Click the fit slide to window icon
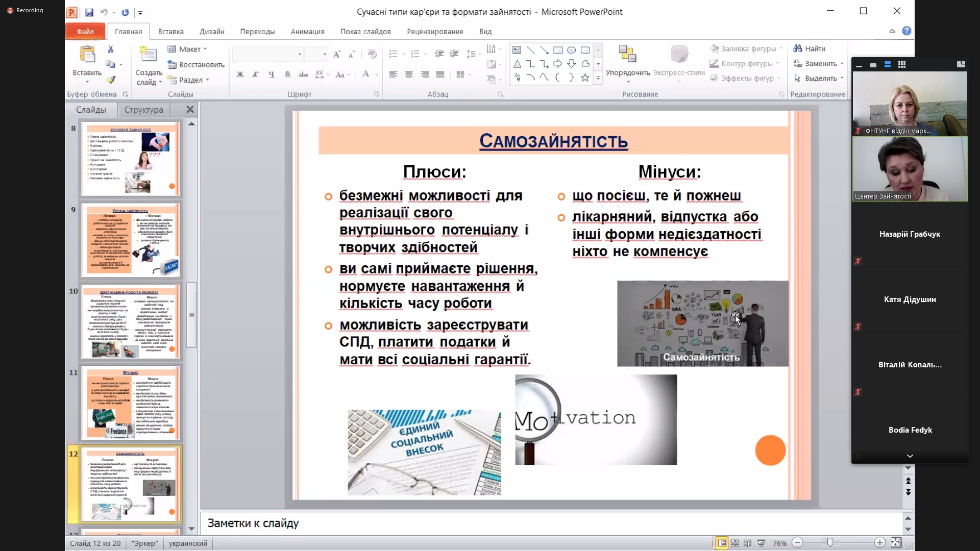Viewport: 980px width, 551px height. pos(896,543)
